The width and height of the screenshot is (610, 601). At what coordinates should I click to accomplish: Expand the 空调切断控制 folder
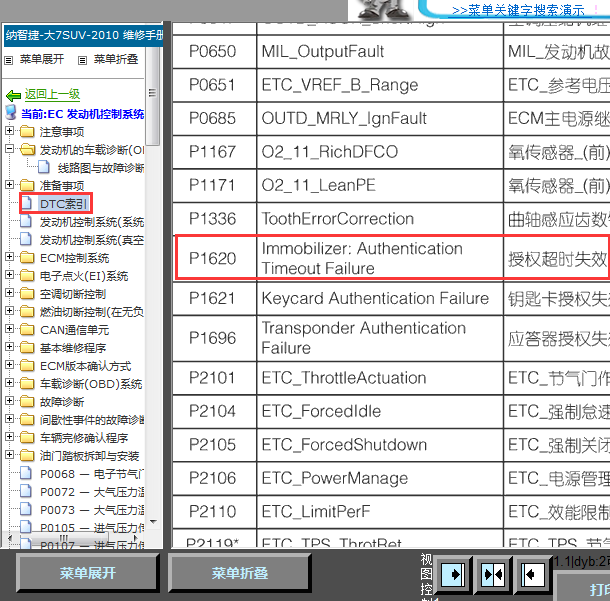coord(9,293)
